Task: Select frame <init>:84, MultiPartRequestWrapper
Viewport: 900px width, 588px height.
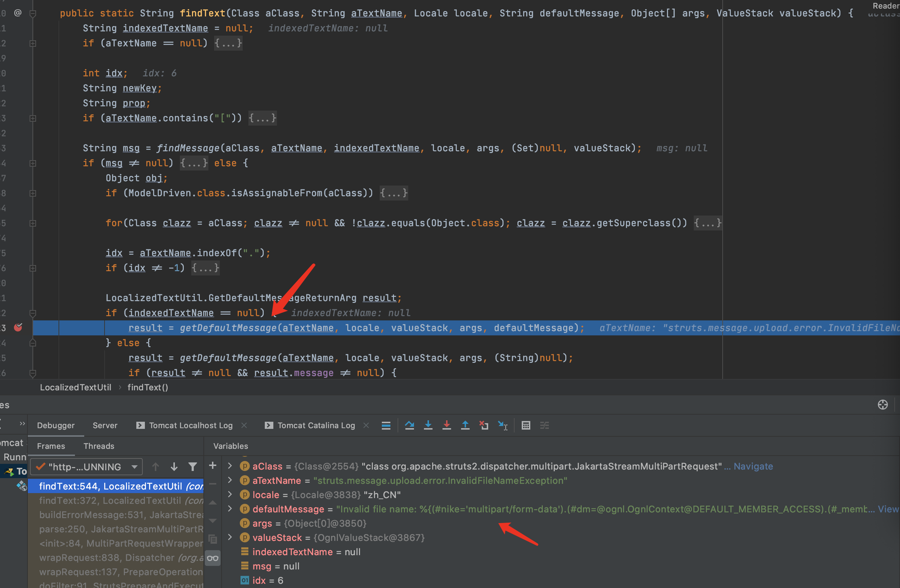Action: pyautogui.click(x=116, y=543)
